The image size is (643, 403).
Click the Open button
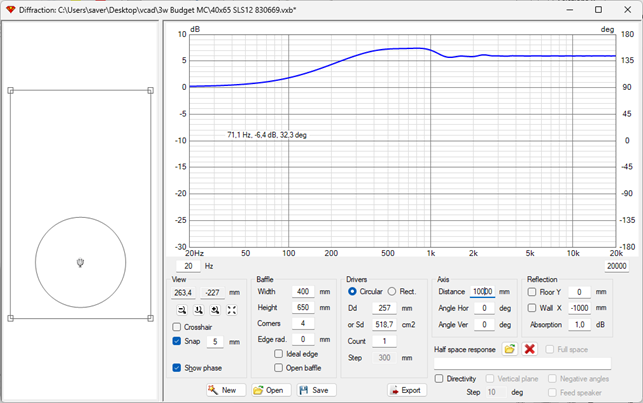(x=271, y=390)
